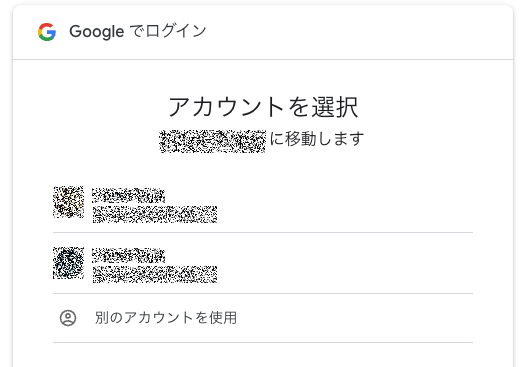Open the blurred app name link above accounts

tap(213, 141)
